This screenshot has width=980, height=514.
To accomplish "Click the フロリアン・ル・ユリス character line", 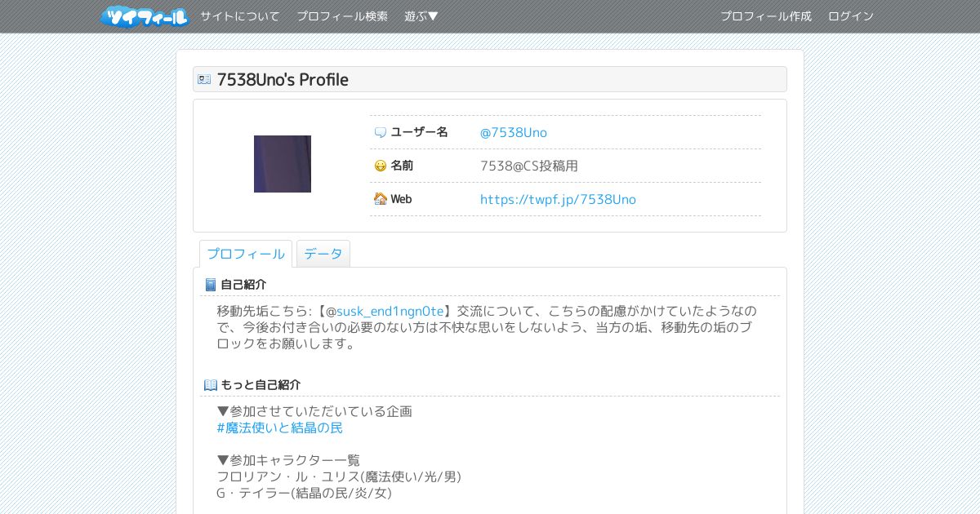I will coord(340,476).
